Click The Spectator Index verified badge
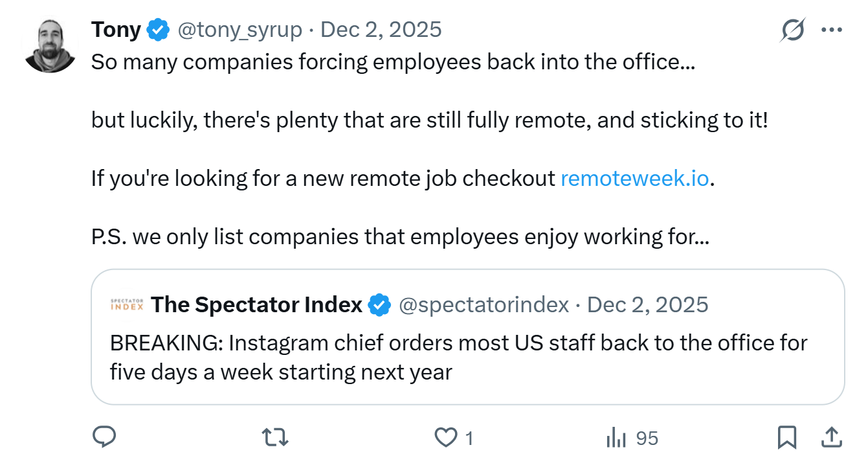 pyautogui.click(x=380, y=304)
